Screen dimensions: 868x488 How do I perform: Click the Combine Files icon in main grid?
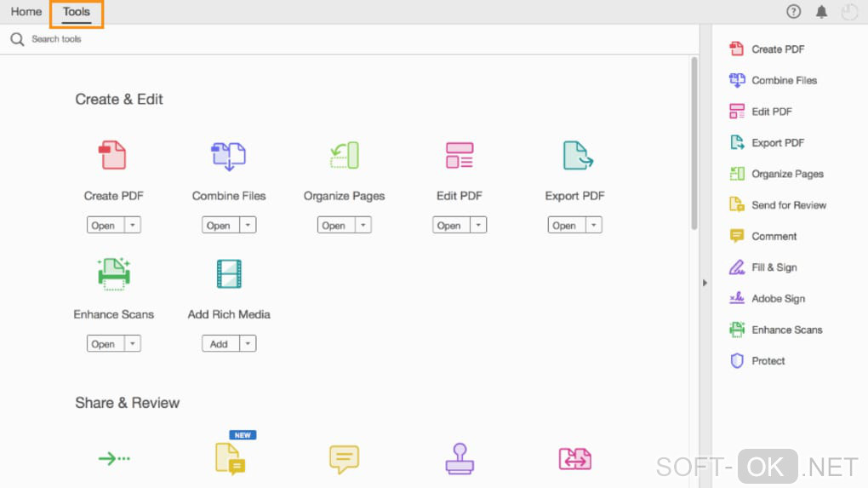[229, 156]
